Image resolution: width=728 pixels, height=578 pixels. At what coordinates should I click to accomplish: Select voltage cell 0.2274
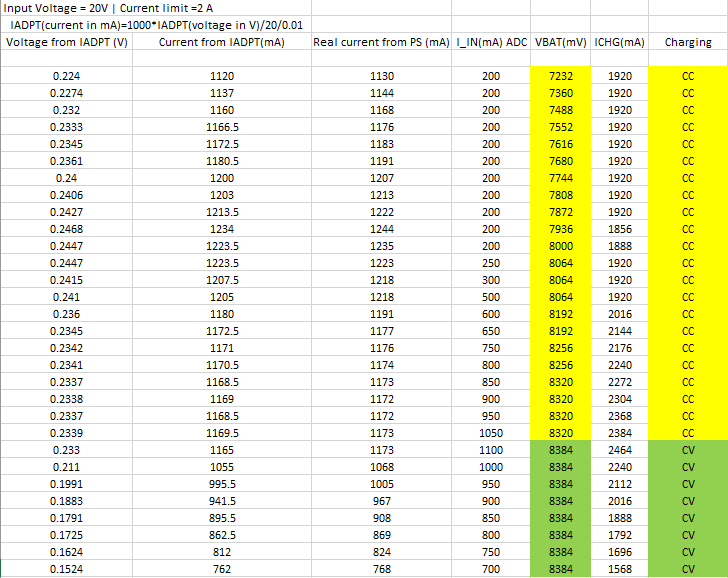click(x=66, y=93)
